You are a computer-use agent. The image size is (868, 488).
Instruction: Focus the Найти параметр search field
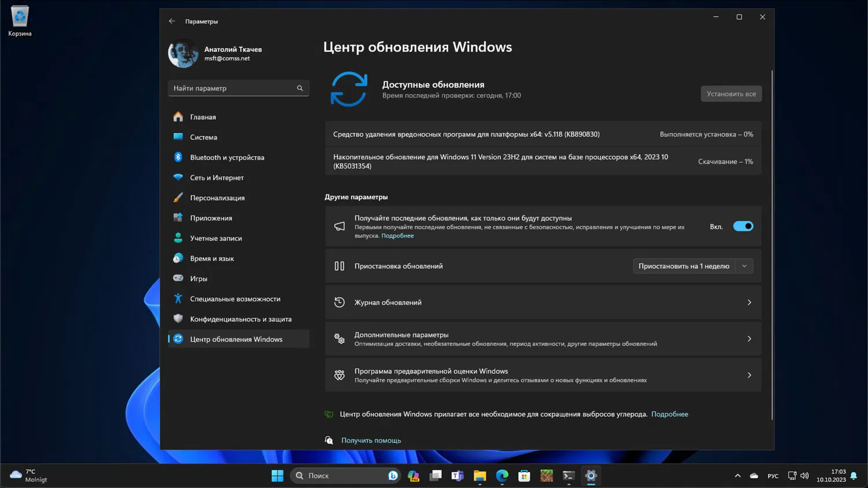coord(238,88)
